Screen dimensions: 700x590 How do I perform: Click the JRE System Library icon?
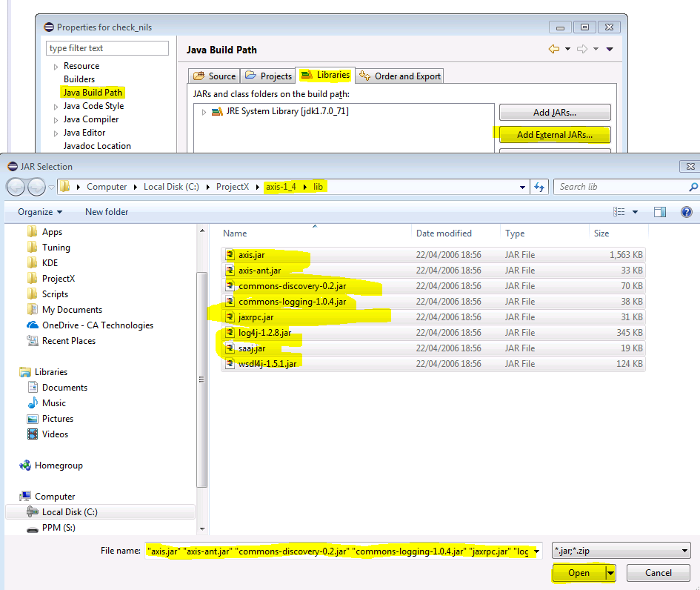[x=217, y=111]
